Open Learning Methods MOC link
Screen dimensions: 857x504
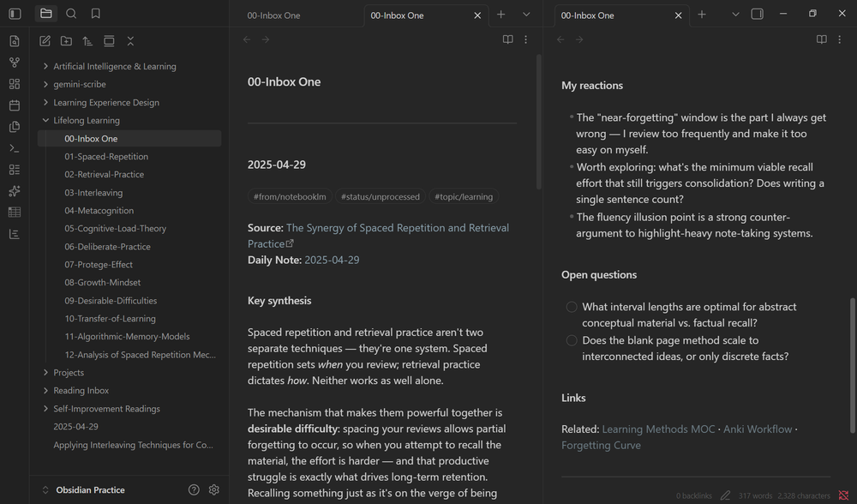[658, 429]
